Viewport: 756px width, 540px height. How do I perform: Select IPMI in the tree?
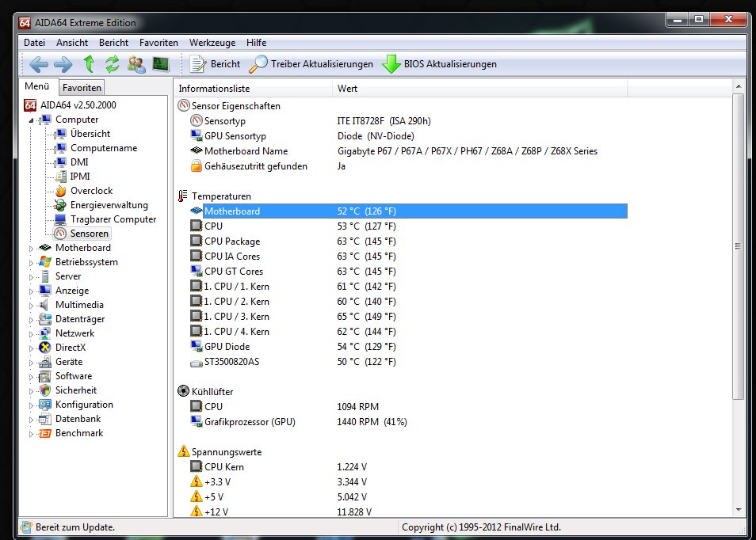click(80, 177)
